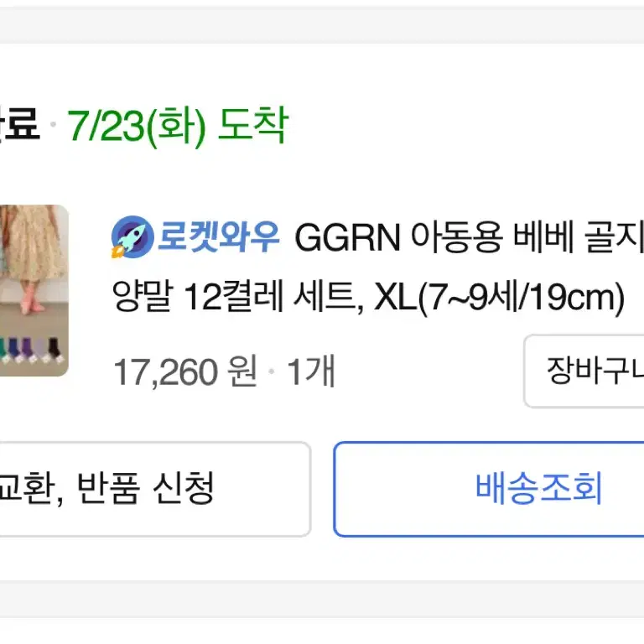Screen dimensions: 644x644
Task: Track the delivery with 배송조회 button
Action: pos(489,489)
